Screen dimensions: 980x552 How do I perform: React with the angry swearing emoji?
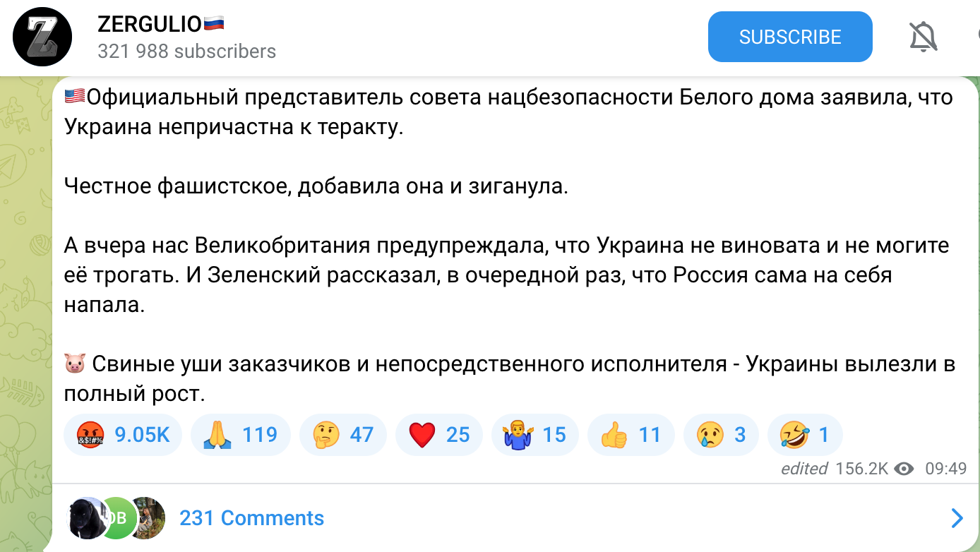point(123,434)
